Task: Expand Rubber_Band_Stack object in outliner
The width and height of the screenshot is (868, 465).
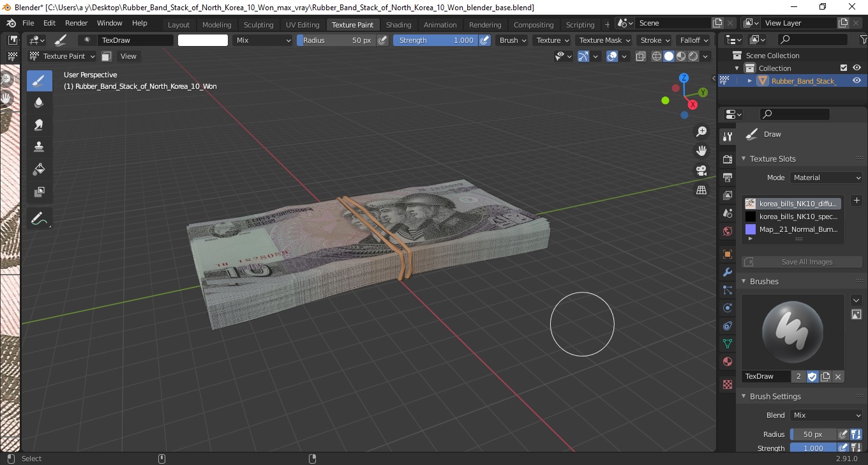Action: [750, 80]
